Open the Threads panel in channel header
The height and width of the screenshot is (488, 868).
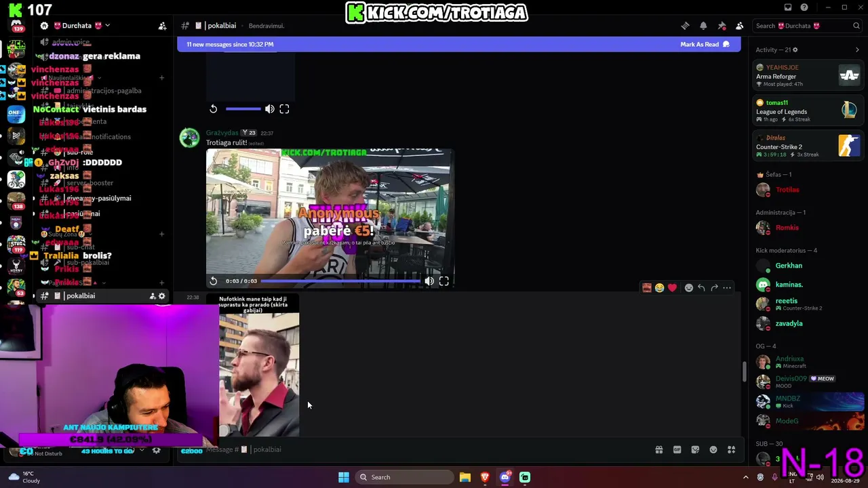pyautogui.click(x=685, y=26)
